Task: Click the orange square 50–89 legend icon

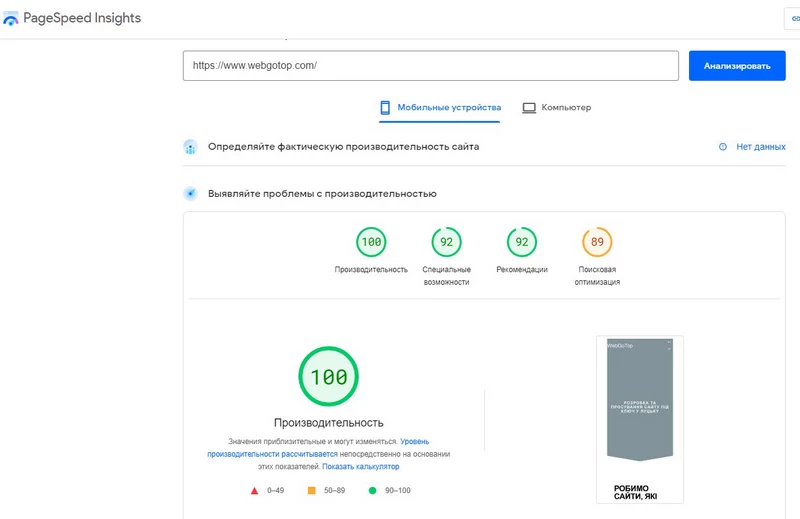Action: [311, 490]
